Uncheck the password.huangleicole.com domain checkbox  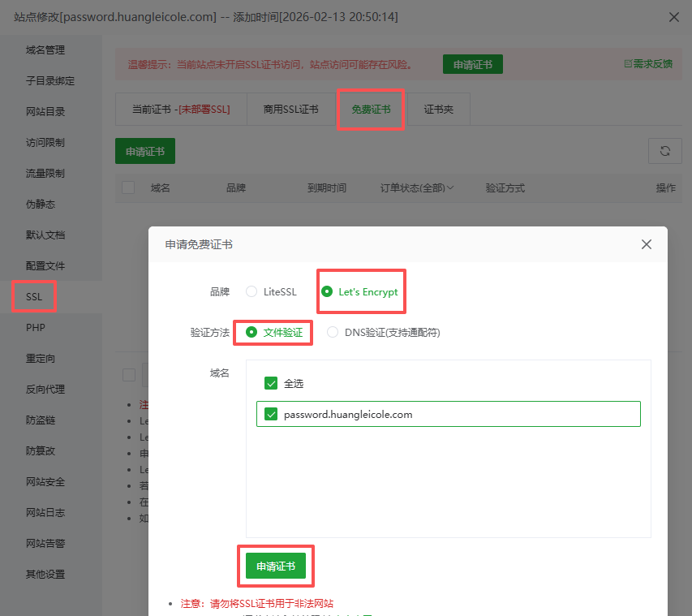point(271,414)
